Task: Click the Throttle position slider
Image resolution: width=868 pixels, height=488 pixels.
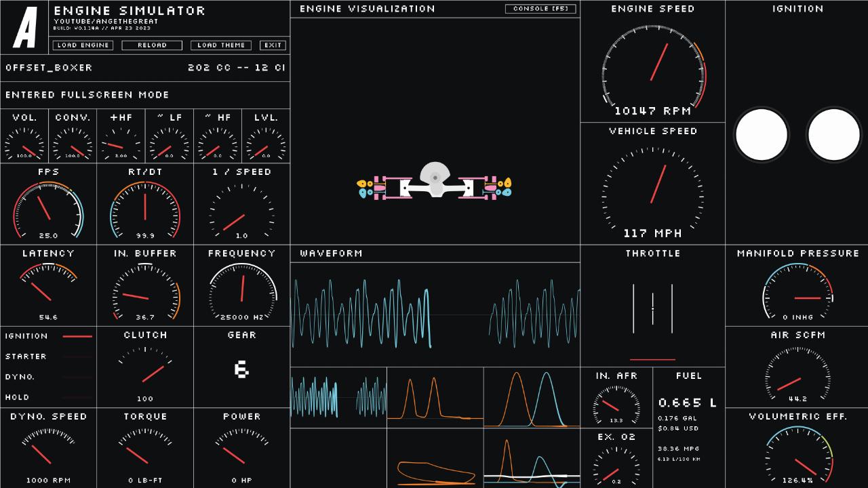Action: point(652,309)
